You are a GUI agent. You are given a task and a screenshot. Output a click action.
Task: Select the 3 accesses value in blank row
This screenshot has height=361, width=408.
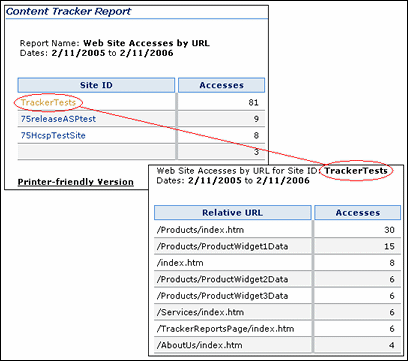click(x=256, y=152)
